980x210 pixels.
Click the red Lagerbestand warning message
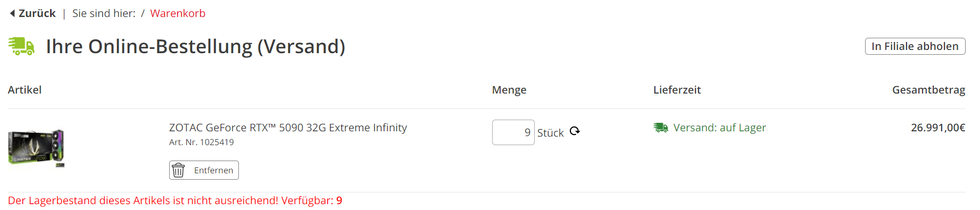point(175,200)
